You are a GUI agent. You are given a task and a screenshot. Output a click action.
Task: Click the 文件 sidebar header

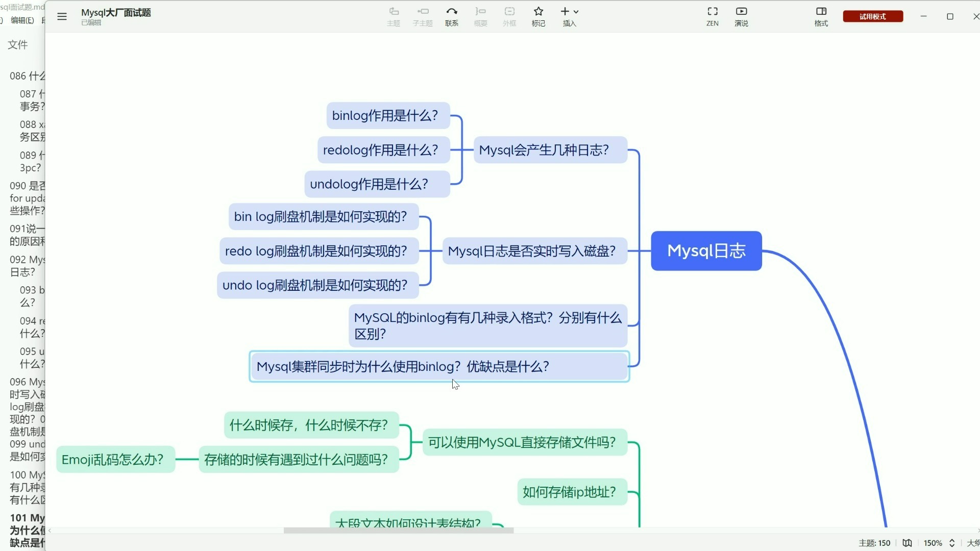click(x=18, y=45)
